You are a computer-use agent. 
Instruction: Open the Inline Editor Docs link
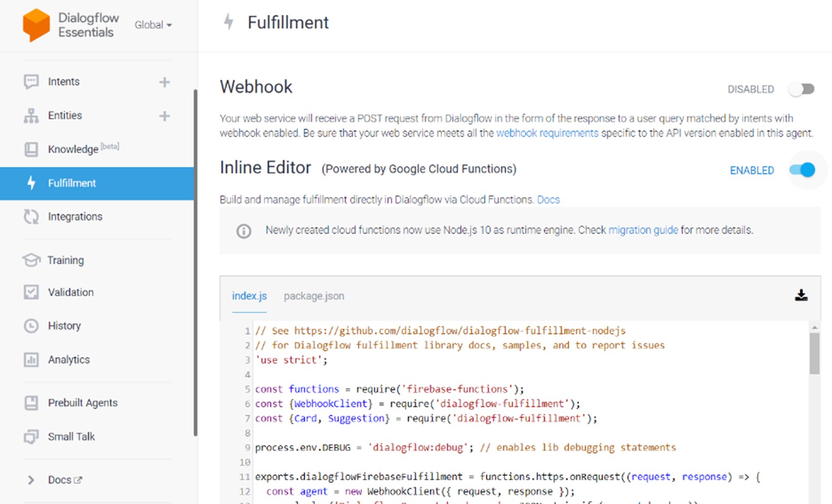548,200
